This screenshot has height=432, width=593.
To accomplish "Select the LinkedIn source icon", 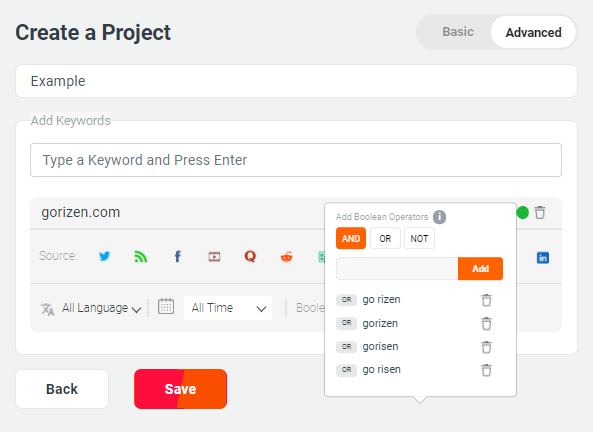I will 543,258.
